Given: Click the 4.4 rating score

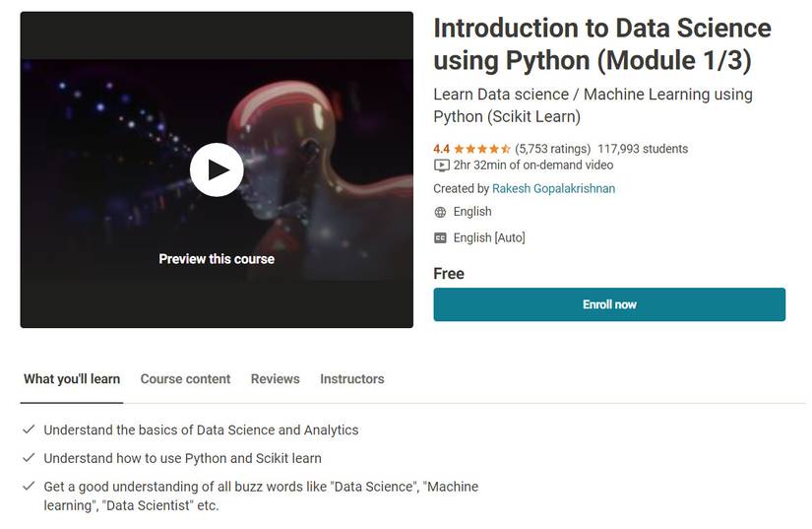Looking at the screenshot, I should [441, 149].
